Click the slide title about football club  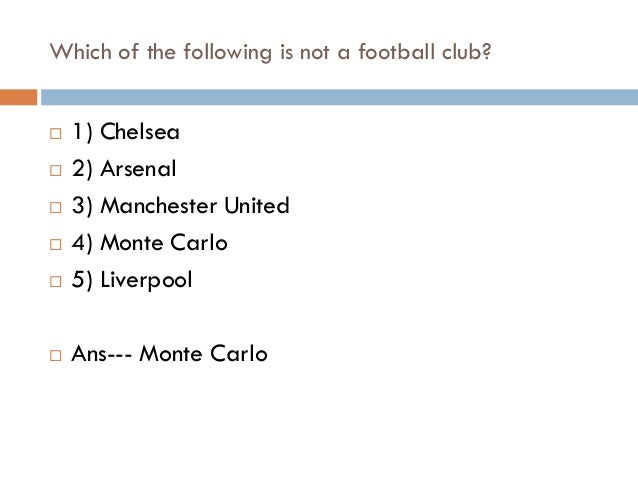(x=270, y=52)
